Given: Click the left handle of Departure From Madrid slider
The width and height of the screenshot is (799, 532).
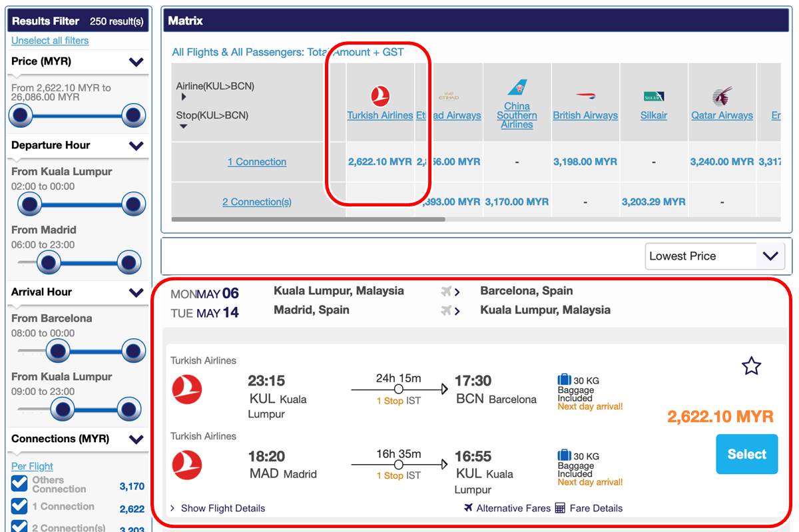Looking at the screenshot, I should point(48,263).
